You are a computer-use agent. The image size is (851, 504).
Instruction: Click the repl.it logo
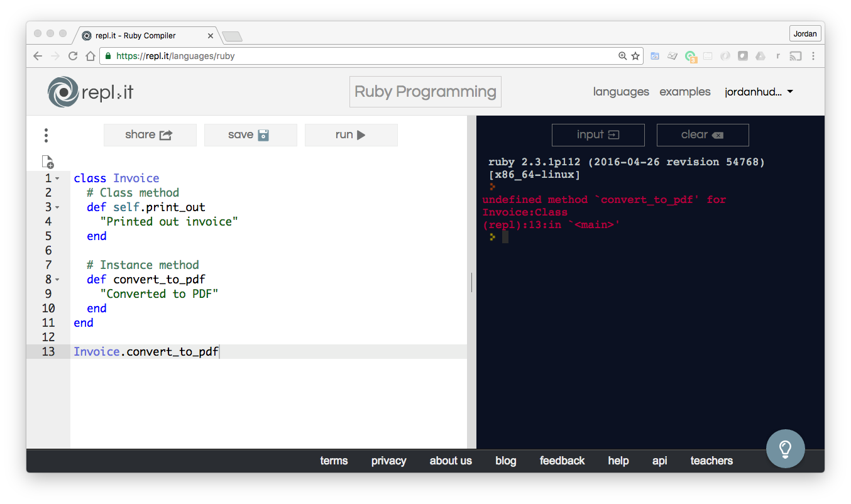pyautogui.click(x=91, y=92)
